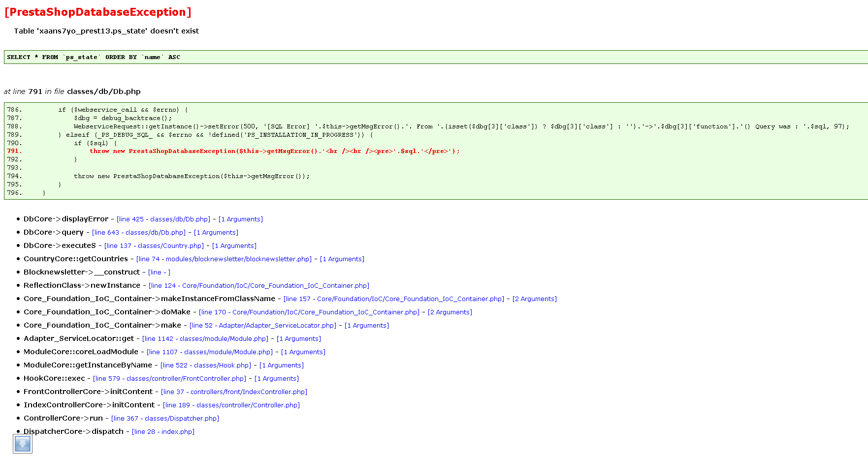Screen dimensions: 868x457
Task: Open the 'line 157' Core_Foundation_IoC_Container.php link
Action: click(394, 299)
